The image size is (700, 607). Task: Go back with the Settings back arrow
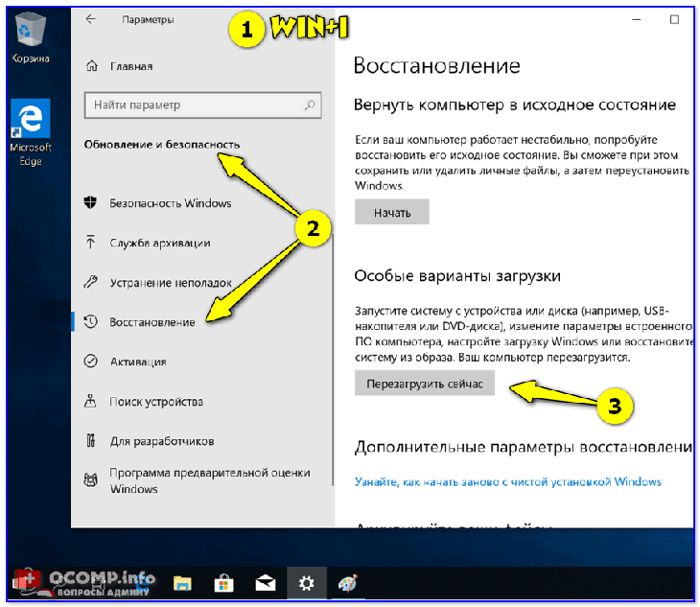pos(91,19)
